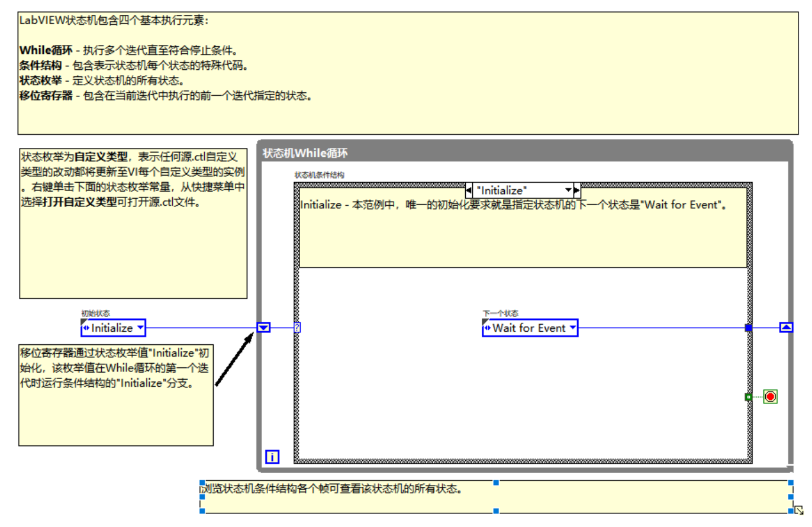Screen dimensions: 812x527
Task: Click the green boolean tunnel near stop terminal
Action: coord(748,397)
